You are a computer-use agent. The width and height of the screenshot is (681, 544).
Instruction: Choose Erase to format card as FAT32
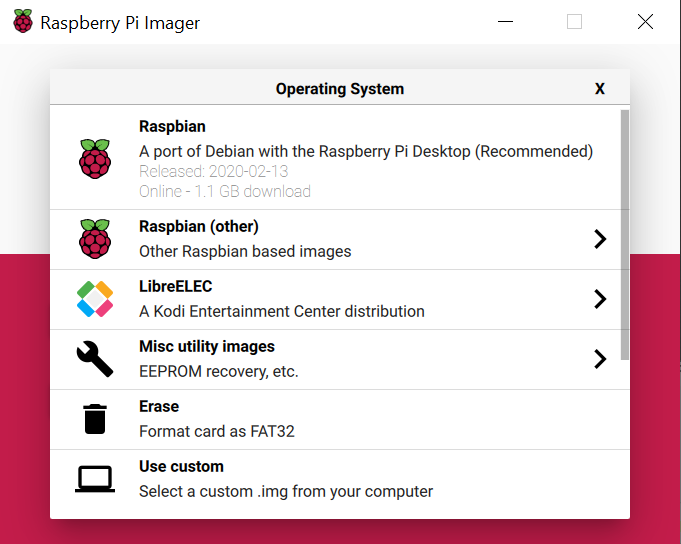tap(335, 419)
